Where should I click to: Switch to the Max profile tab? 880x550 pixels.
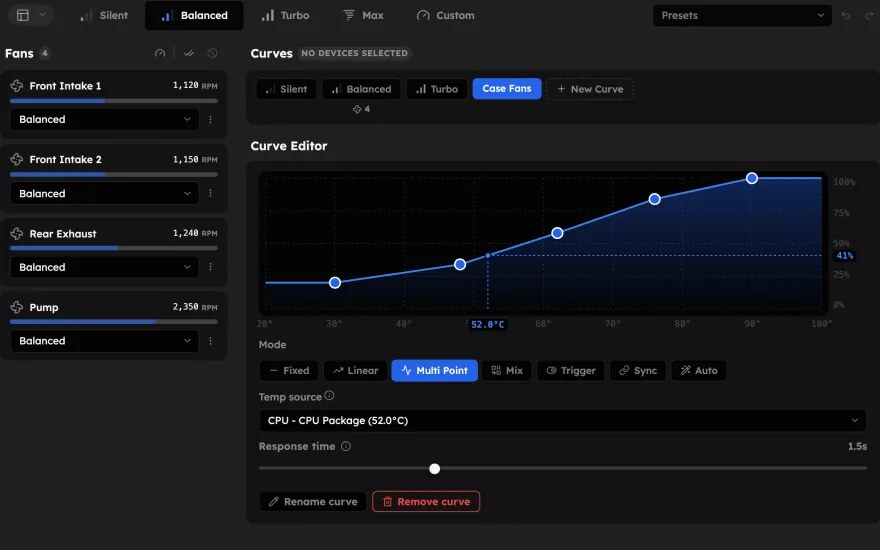click(x=363, y=15)
